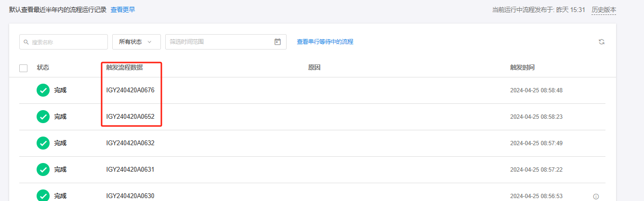The width and height of the screenshot is (644, 201).
Task: Click the calendar icon in date filter
Action: tap(277, 42)
